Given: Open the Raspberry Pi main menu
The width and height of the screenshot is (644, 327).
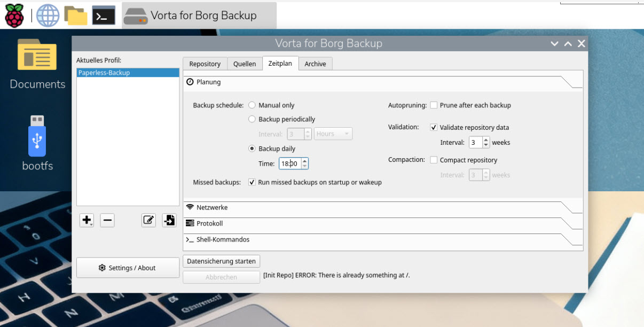Looking at the screenshot, I should [x=15, y=15].
